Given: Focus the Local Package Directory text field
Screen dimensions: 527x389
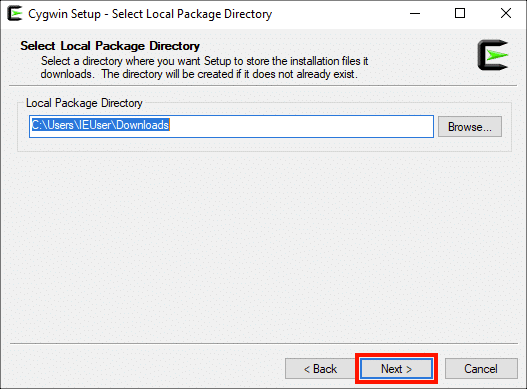Looking at the screenshot, I should [x=231, y=126].
